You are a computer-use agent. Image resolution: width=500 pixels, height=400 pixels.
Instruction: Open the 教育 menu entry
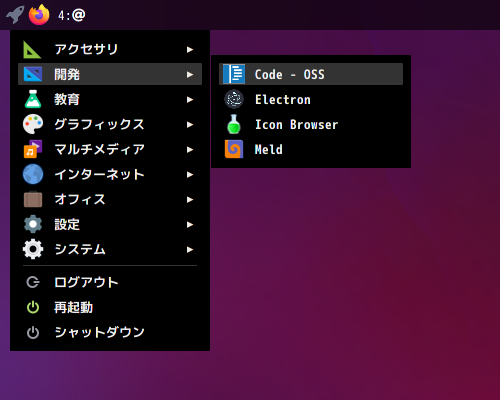coord(110,99)
